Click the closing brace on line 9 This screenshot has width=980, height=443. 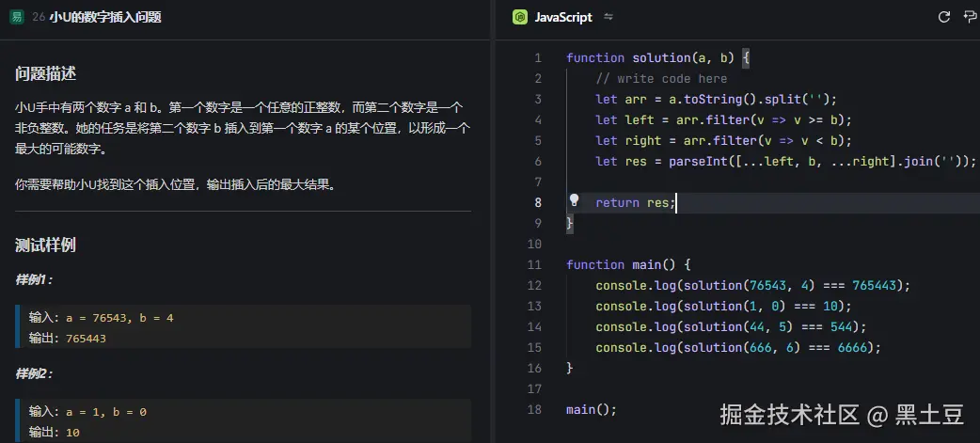pyautogui.click(x=569, y=223)
